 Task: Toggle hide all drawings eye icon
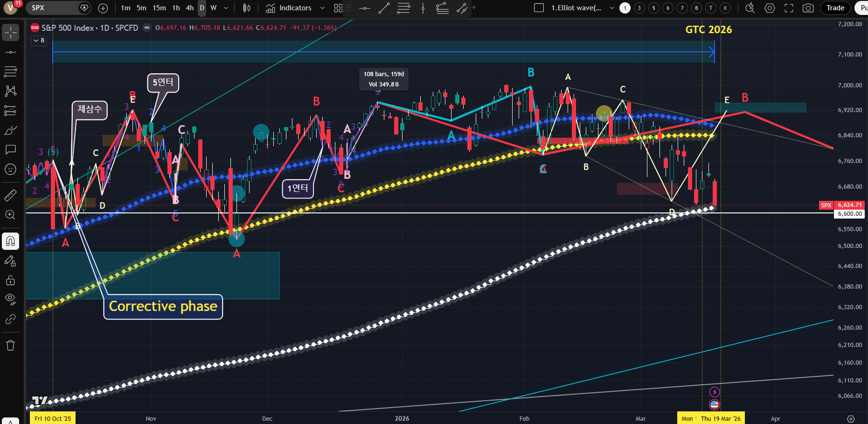(x=10, y=299)
